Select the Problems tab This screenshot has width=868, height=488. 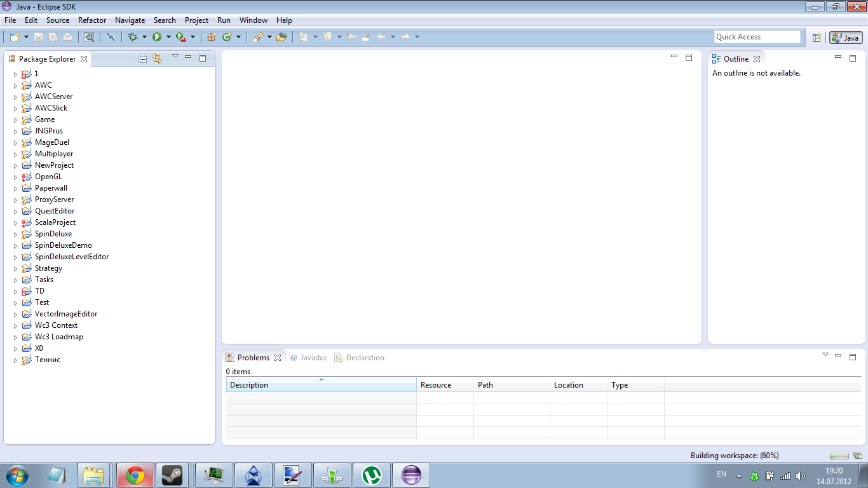click(x=254, y=358)
